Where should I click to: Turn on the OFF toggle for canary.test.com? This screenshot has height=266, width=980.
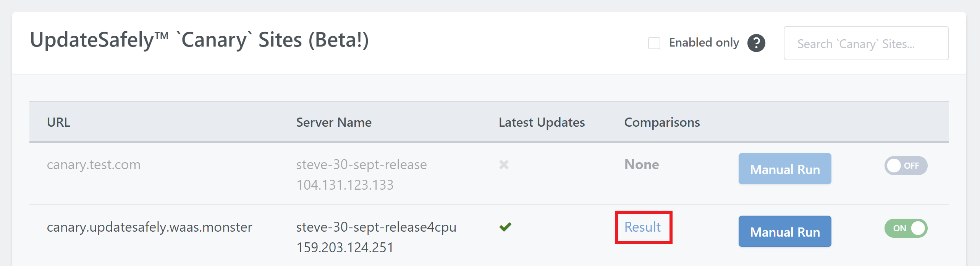906,166
